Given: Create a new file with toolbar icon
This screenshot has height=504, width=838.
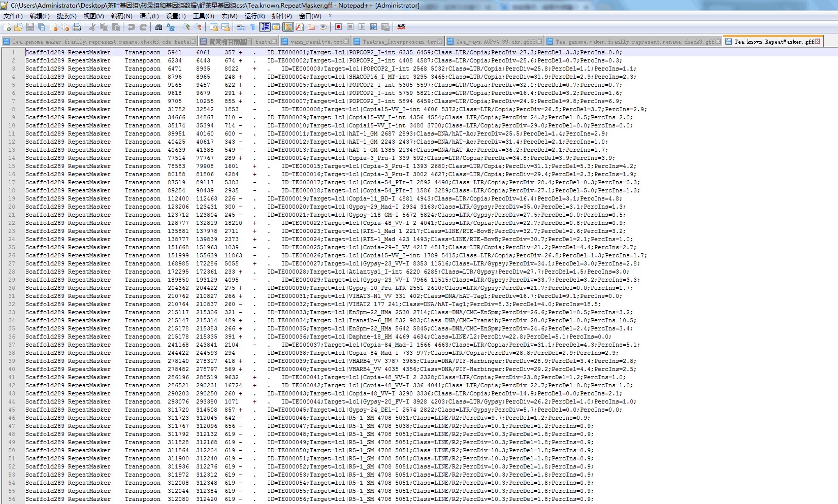Looking at the screenshot, I should (x=7, y=27).
